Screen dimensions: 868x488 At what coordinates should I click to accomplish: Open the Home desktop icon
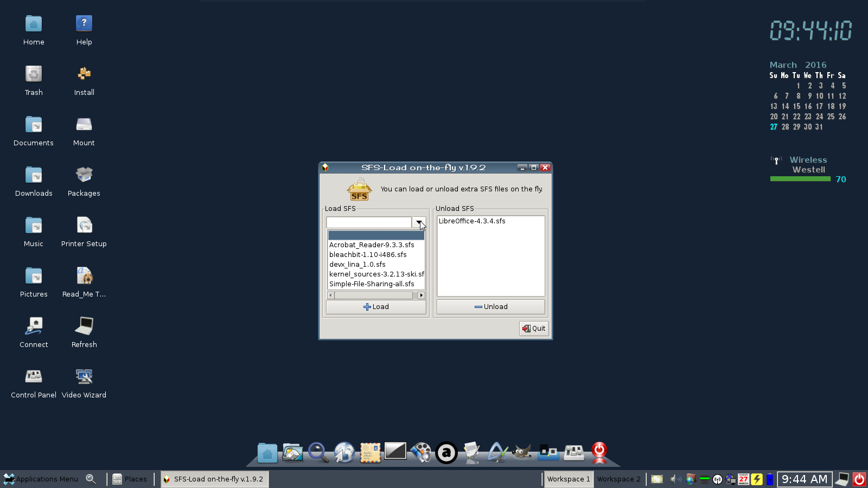coord(34,30)
